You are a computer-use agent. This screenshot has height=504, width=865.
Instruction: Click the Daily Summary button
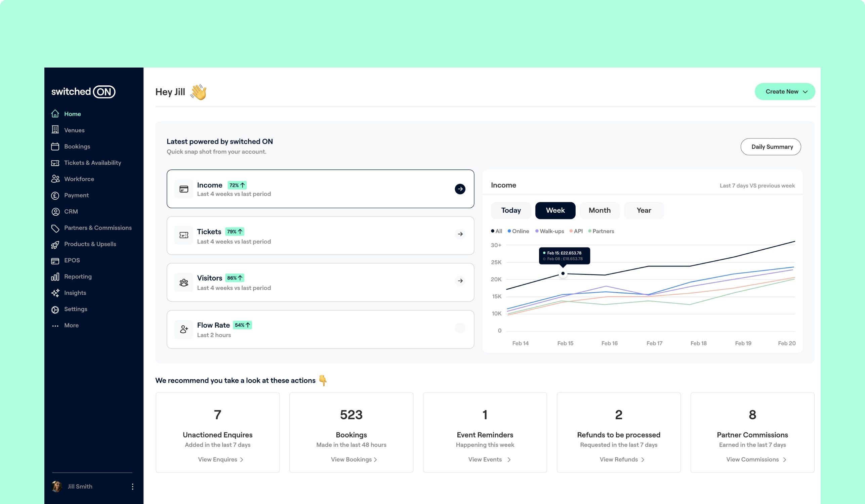pyautogui.click(x=771, y=147)
